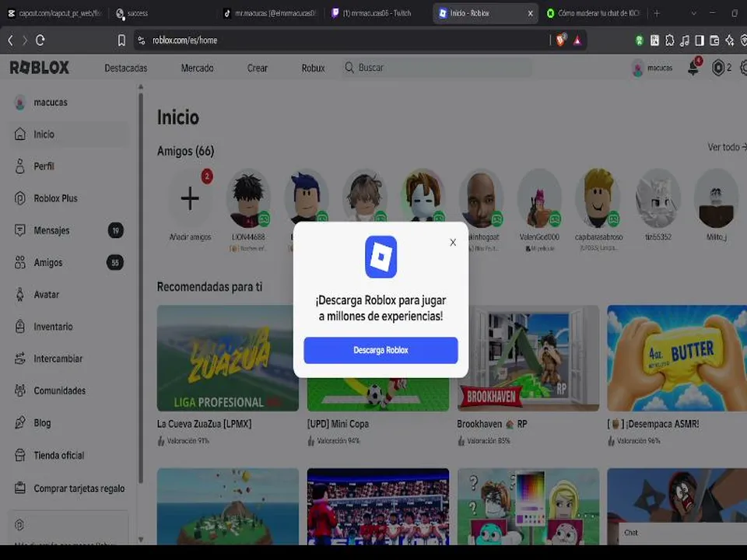The height and width of the screenshot is (560, 747).
Task: Open macucas profile in header
Action: [x=652, y=68]
